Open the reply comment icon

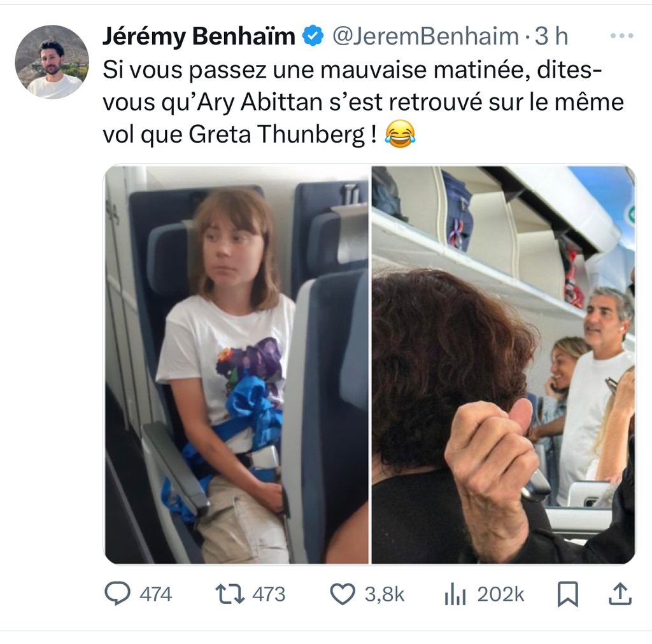(117, 593)
